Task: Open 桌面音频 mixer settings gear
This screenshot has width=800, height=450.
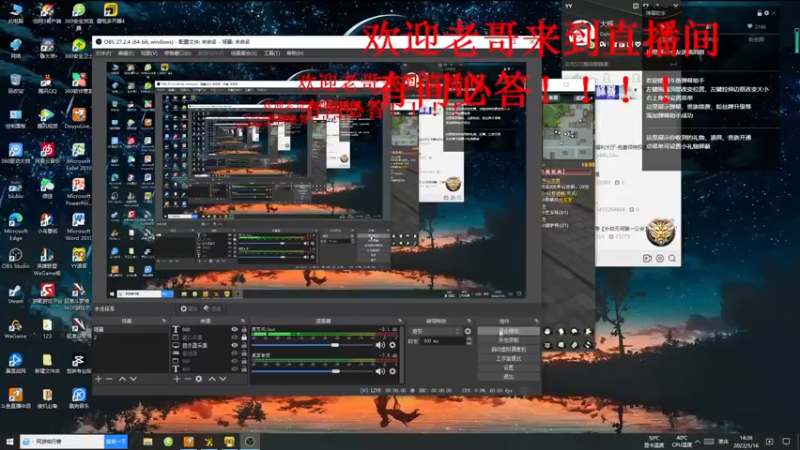Action: pos(392,371)
